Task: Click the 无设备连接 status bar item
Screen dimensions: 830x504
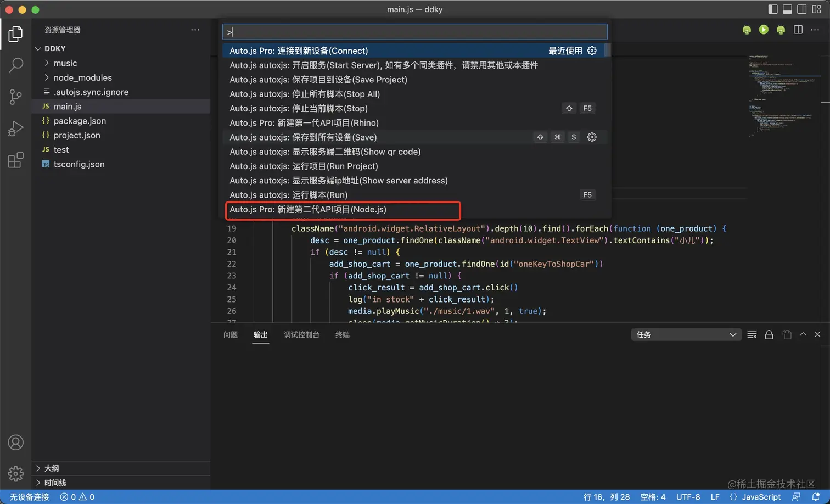Action: pyautogui.click(x=30, y=497)
